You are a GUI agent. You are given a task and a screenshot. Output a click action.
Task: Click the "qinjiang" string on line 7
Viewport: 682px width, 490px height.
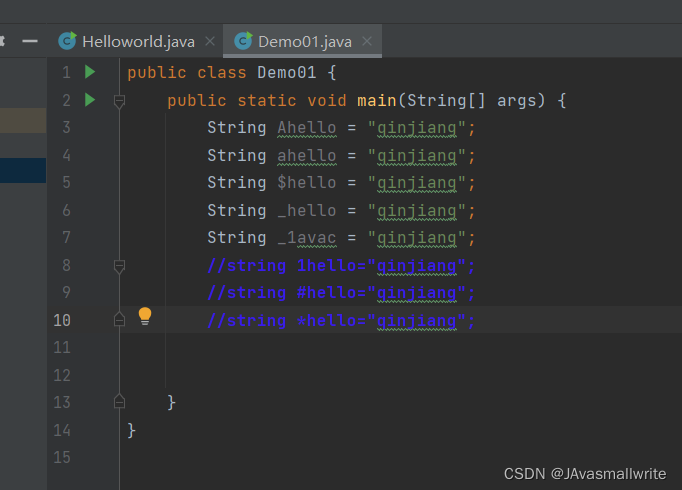coord(417,238)
